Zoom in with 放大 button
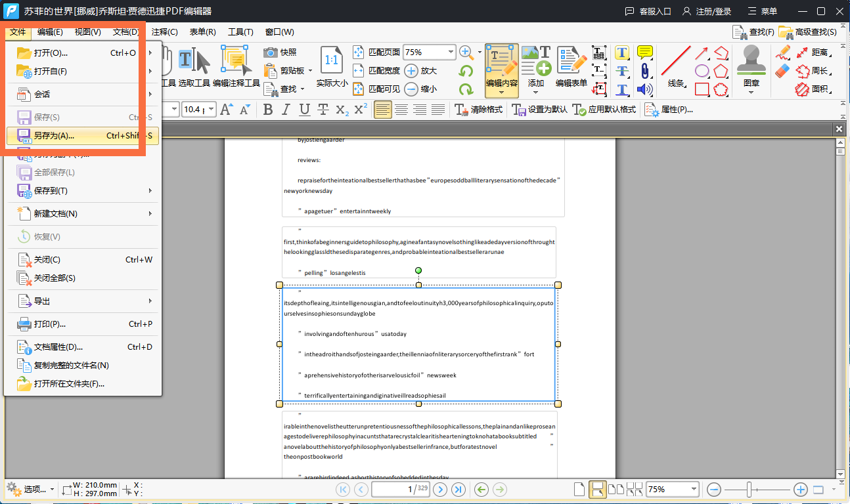 click(x=421, y=71)
